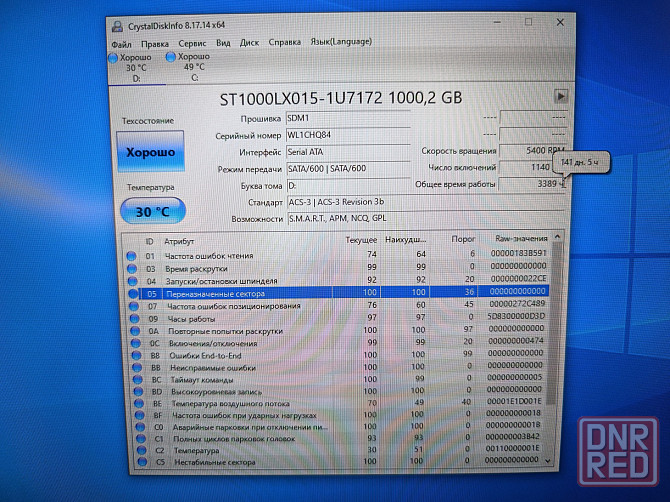
Task: Open the Файл menu
Action: (x=122, y=43)
